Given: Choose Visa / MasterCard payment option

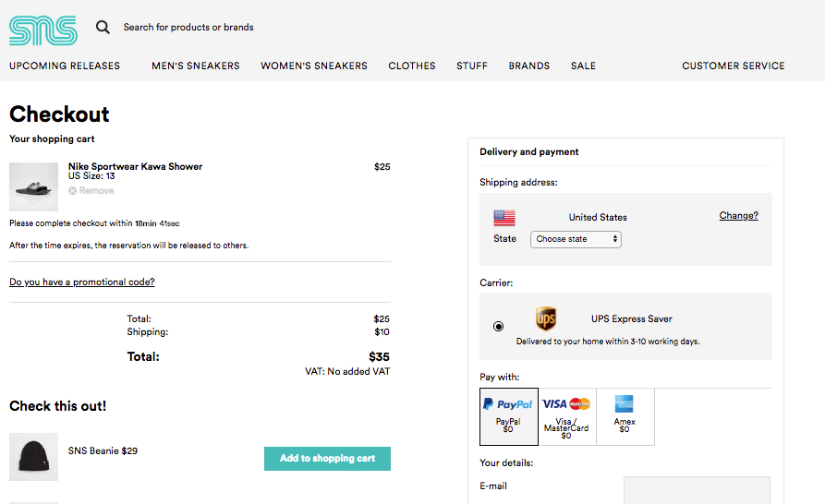Looking at the screenshot, I should 566,415.
